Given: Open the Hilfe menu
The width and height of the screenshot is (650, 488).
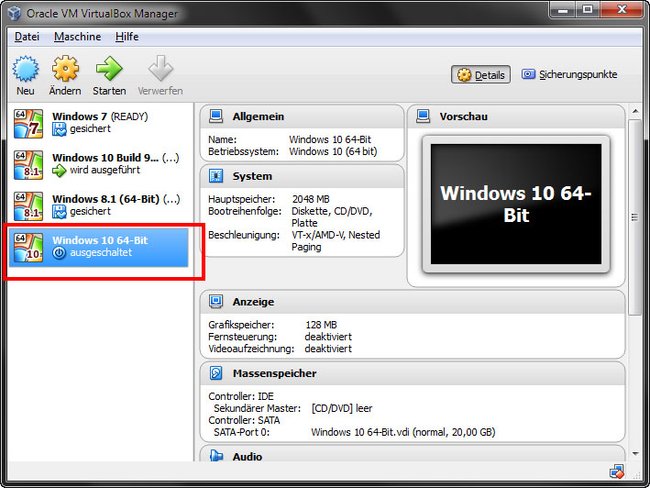Looking at the screenshot, I should point(127,37).
